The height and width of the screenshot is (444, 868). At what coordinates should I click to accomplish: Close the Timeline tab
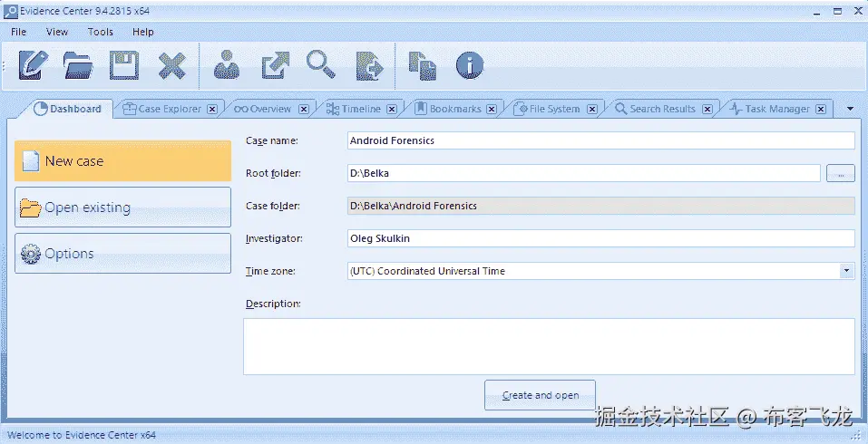click(x=392, y=109)
